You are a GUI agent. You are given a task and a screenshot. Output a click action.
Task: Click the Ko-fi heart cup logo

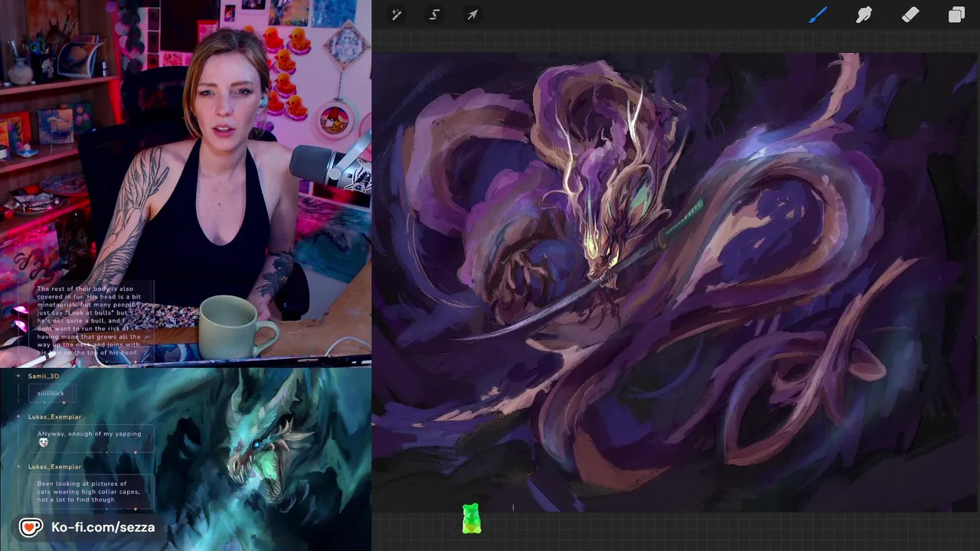pyautogui.click(x=31, y=527)
